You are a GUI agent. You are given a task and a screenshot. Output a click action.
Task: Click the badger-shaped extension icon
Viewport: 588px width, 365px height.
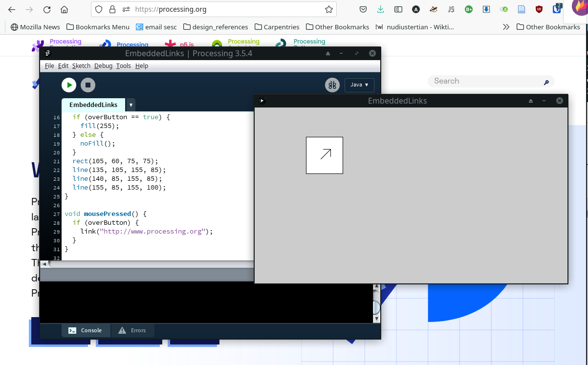[434, 9]
